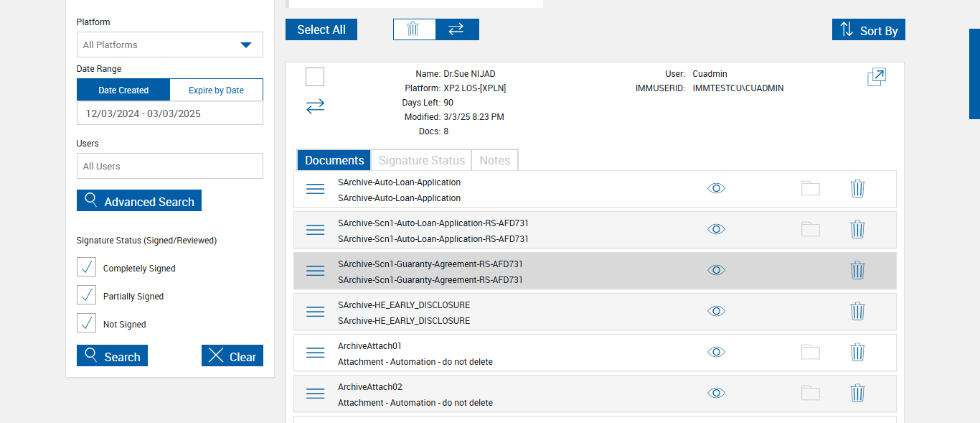The width and height of the screenshot is (980, 423).
Task: Click the hamburger menu for ArchiveAttach02
Action: (315, 394)
